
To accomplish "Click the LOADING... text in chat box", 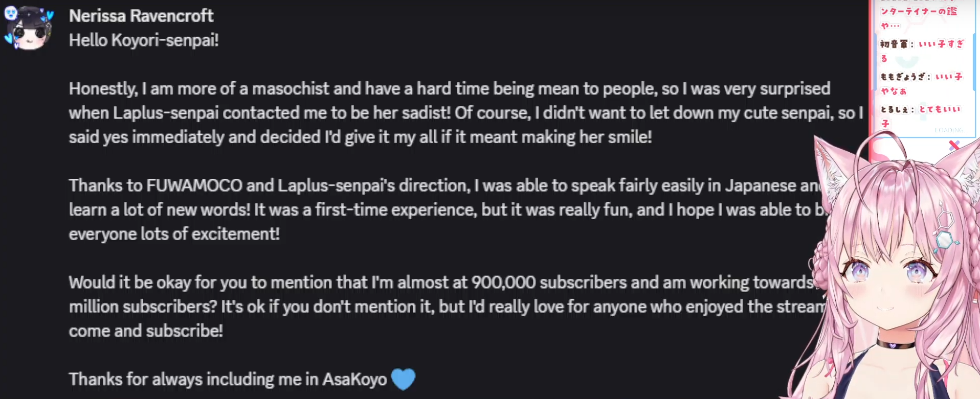I will (x=951, y=130).
